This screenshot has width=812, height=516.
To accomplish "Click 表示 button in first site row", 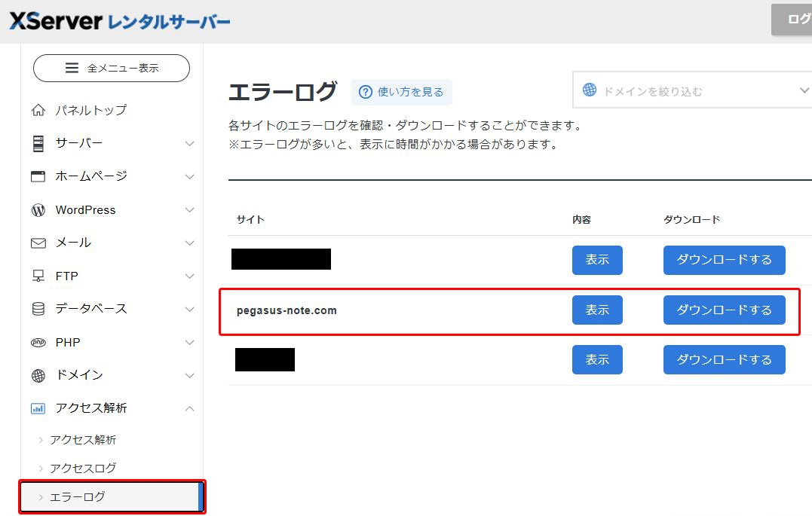I will pyautogui.click(x=597, y=260).
